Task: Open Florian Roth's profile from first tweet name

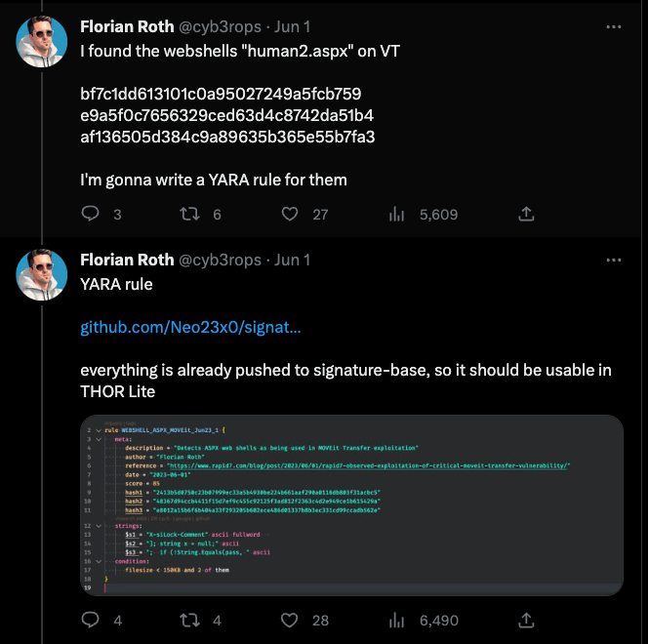Action: [x=126, y=25]
